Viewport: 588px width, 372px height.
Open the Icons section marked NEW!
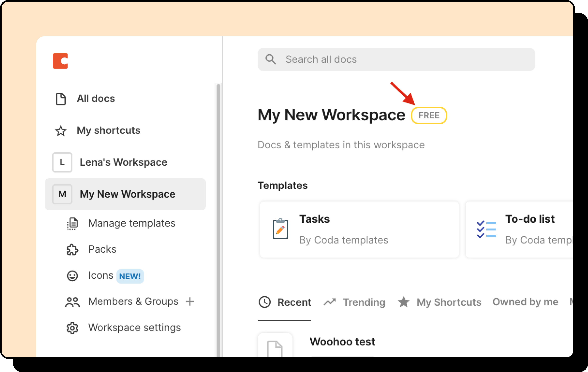(101, 275)
